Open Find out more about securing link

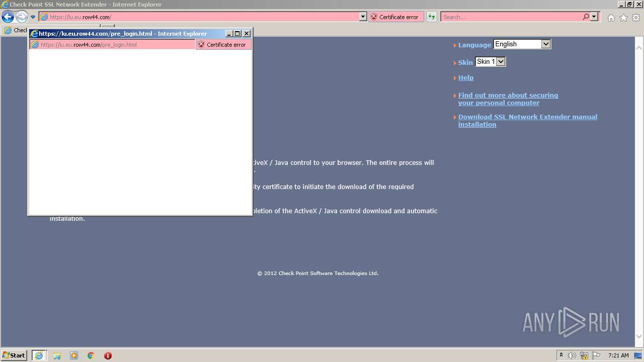coord(508,99)
